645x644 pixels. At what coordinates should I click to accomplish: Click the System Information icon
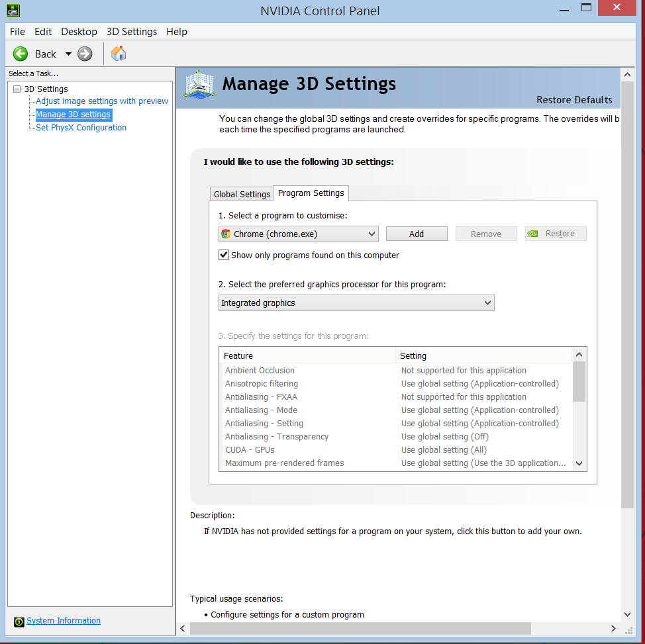[x=19, y=621]
